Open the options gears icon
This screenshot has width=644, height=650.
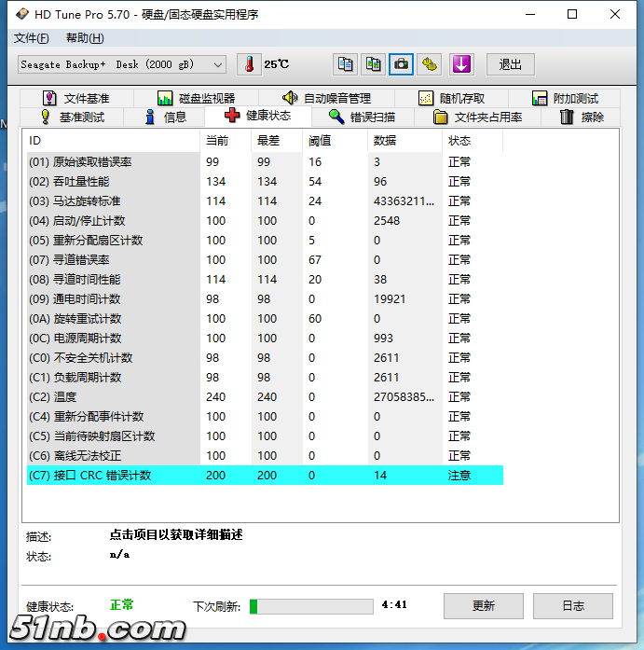tap(430, 64)
